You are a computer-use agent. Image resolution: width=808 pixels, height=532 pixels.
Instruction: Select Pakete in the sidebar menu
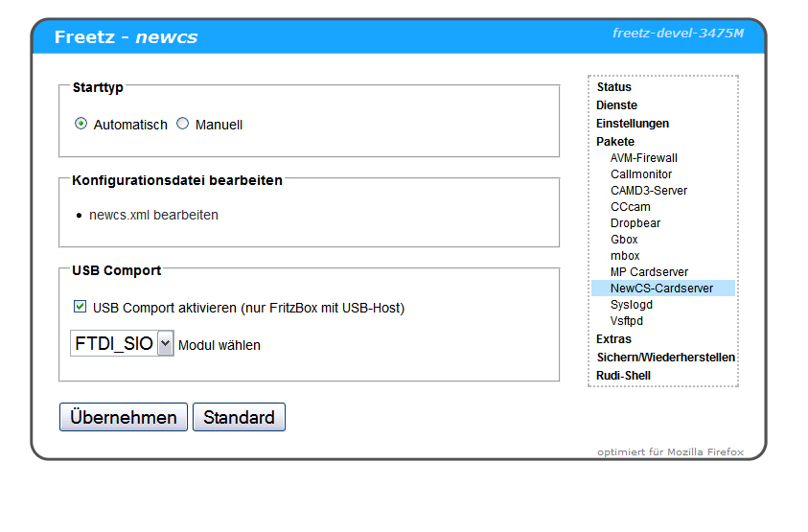point(615,142)
